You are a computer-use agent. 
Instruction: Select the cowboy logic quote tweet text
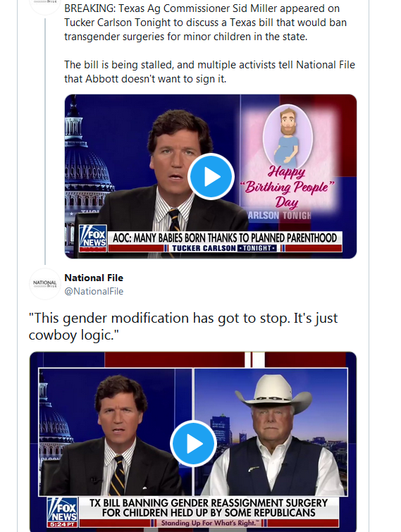[x=183, y=326]
